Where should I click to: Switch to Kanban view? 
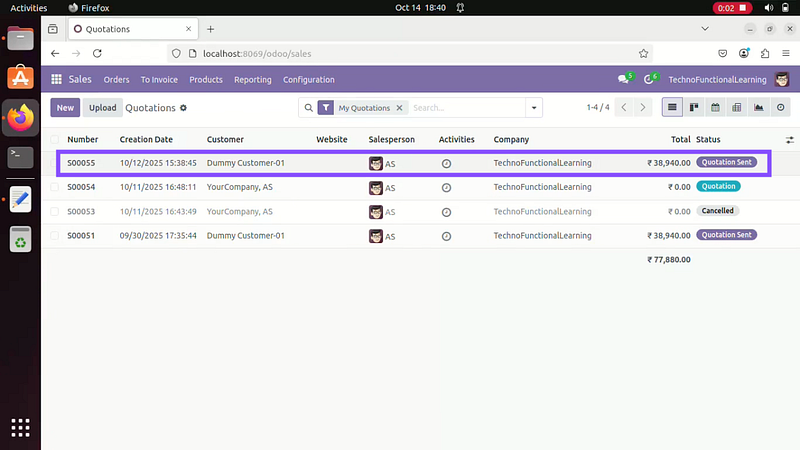(694, 107)
